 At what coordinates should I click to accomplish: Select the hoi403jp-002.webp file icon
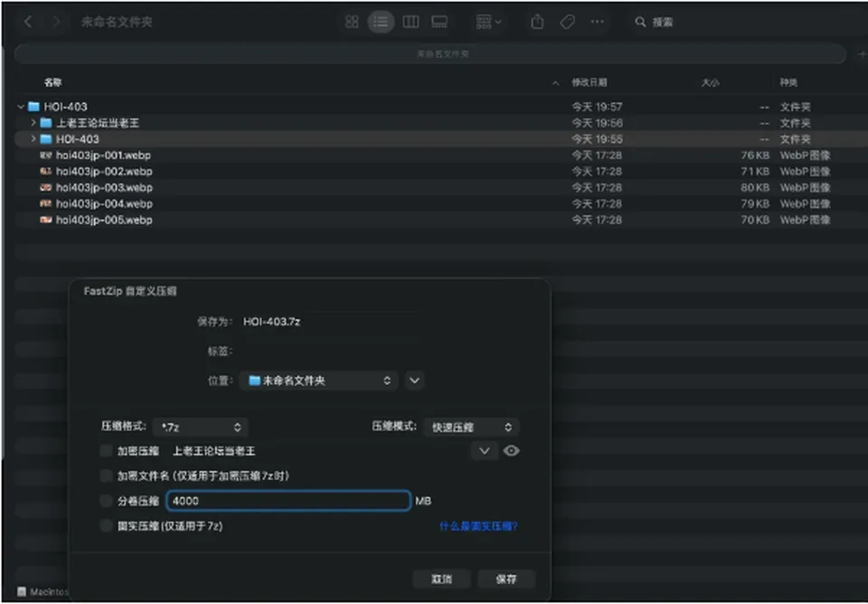click(46, 172)
